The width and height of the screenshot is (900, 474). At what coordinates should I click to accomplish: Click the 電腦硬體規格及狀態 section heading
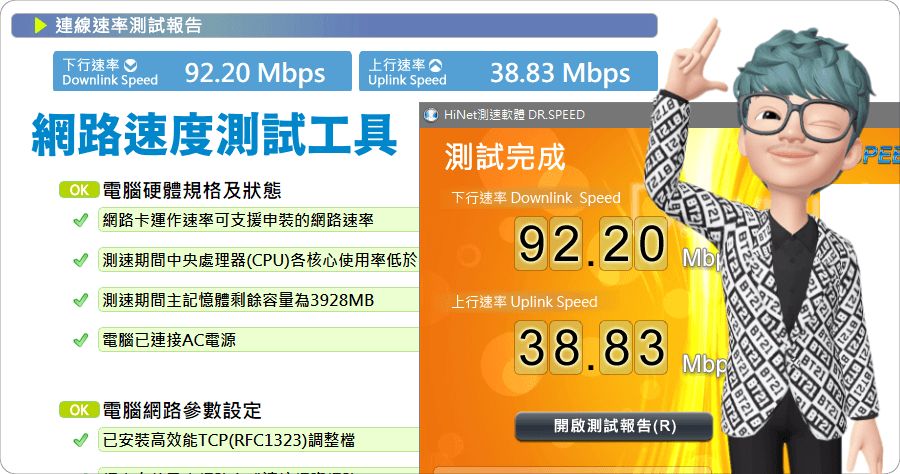pos(192,191)
